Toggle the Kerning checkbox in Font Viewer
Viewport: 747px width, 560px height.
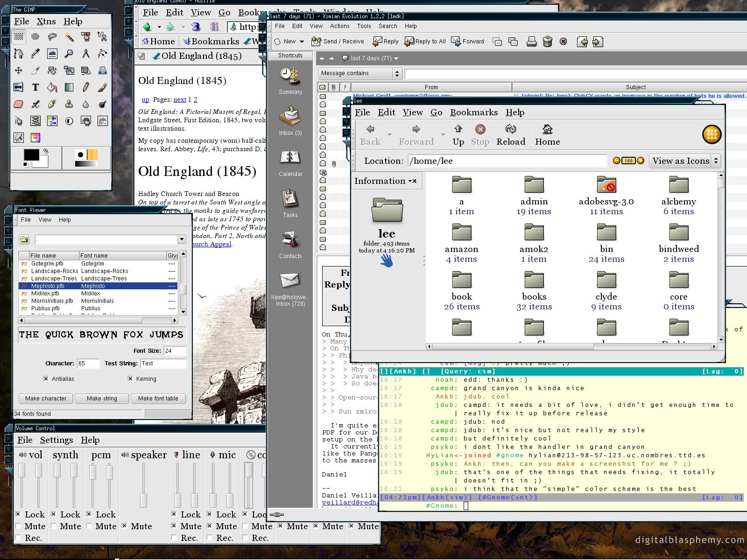[130, 378]
